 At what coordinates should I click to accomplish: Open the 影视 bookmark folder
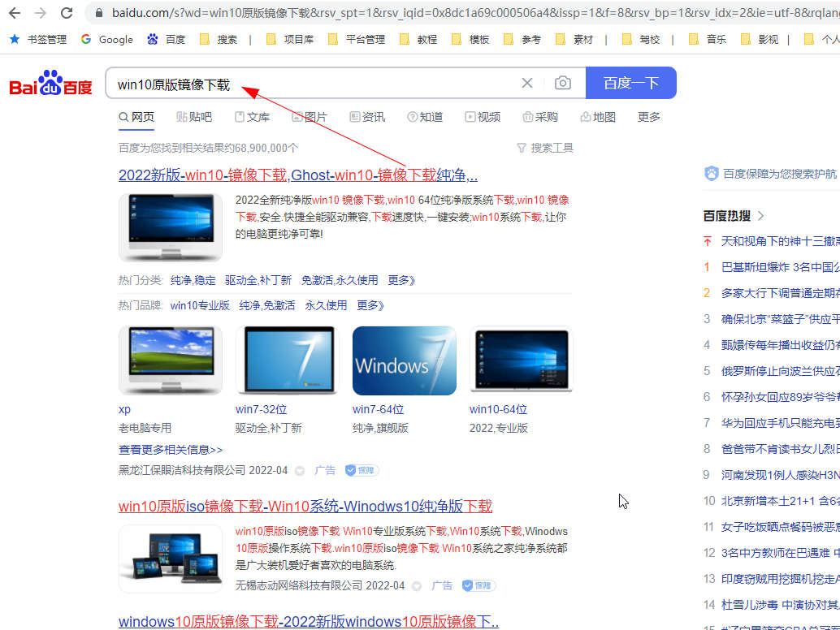point(759,39)
